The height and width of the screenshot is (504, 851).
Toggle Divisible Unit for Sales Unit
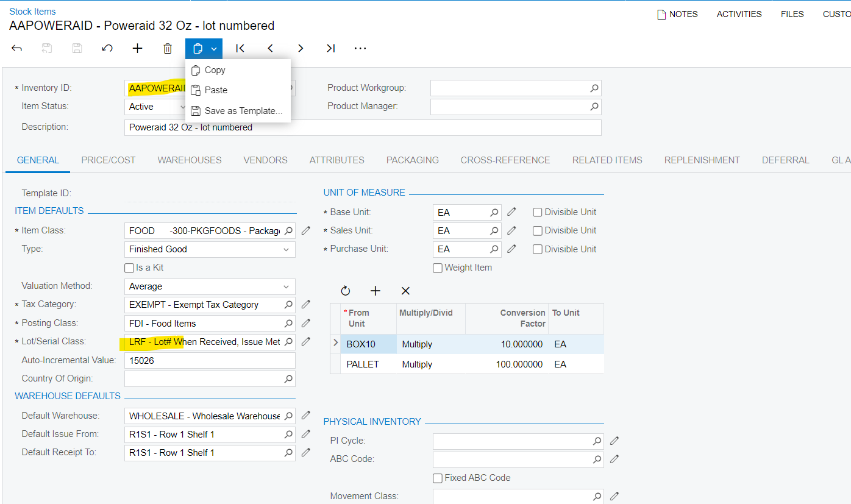point(538,230)
